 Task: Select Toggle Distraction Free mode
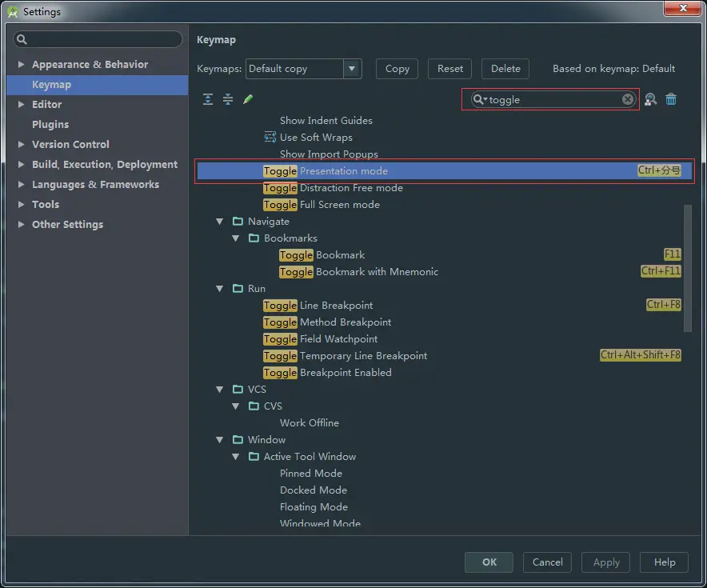tap(333, 187)
